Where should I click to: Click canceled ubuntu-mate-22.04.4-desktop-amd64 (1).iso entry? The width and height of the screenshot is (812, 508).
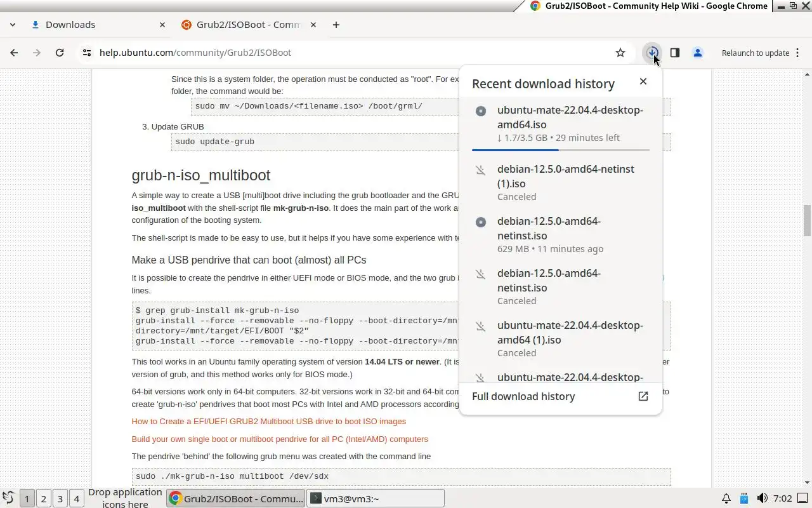tap(561, 339)
